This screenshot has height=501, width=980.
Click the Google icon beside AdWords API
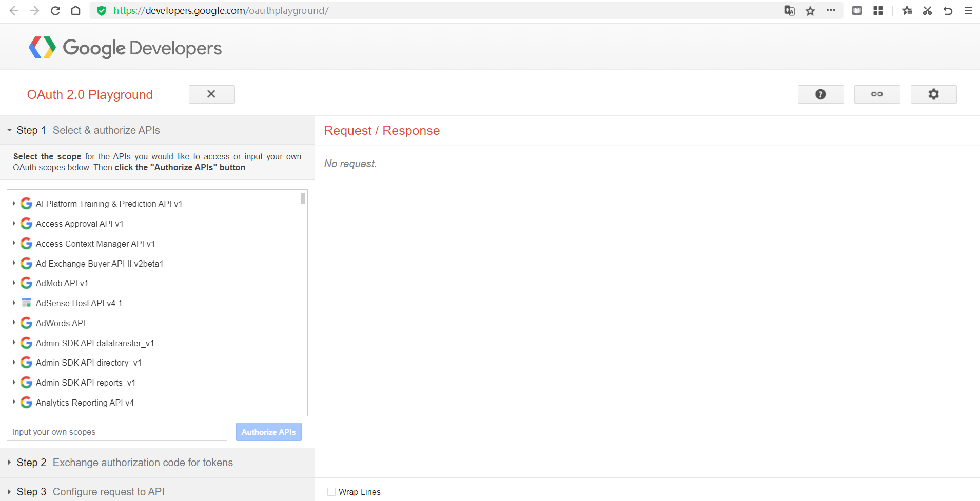26,323
